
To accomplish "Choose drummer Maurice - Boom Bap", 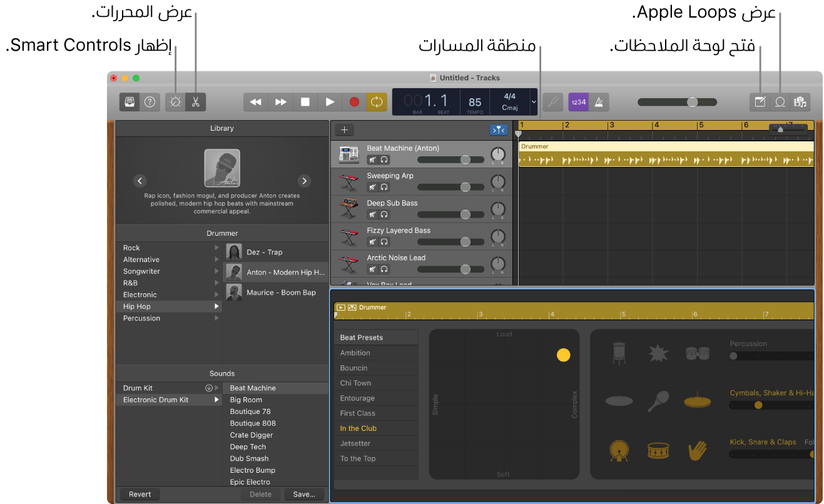I will coord(276,292).
